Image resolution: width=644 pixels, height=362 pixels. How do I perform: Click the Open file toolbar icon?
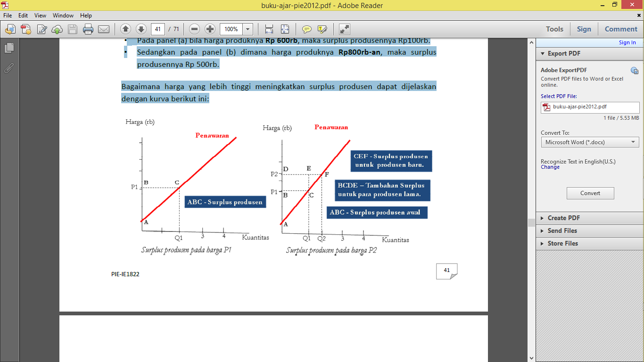point(10,29)
